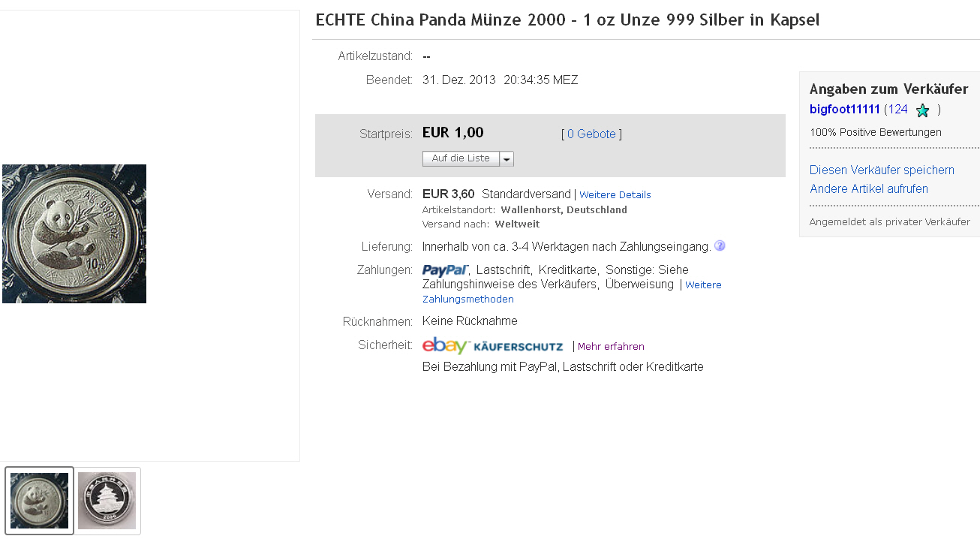Open the dropdown arrow beside Auf die Liste
Screen dimensions: 980x539
507,159
